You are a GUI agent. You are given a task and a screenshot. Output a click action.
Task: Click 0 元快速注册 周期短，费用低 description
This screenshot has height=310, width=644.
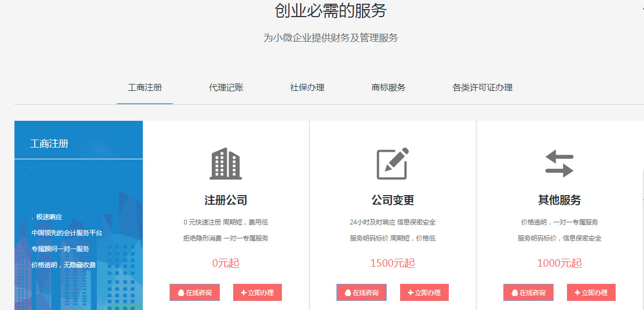[226, 222]
